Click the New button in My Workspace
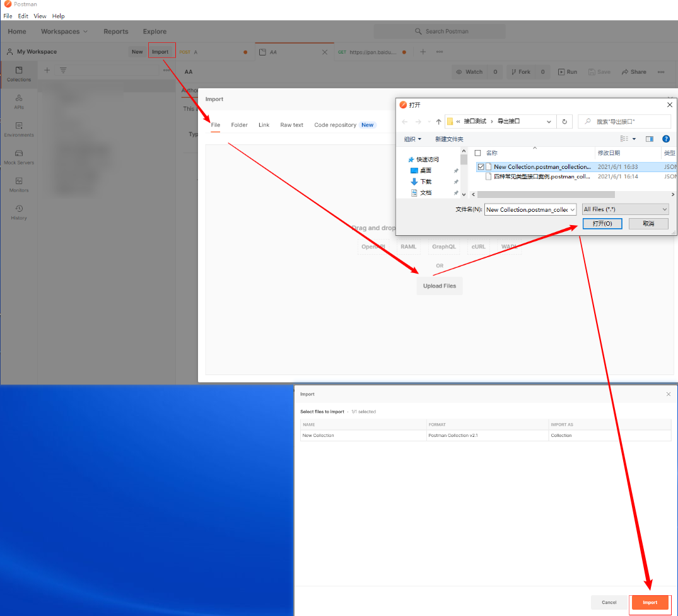678x616 pixels. (137, 52)
